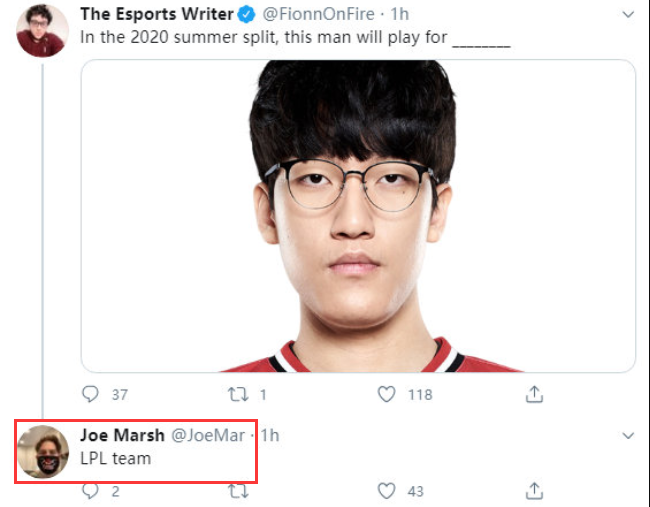The height and width of the screenshot is (507, 650).
Task: Share Joe Marsh's reply
Action: 534,491
